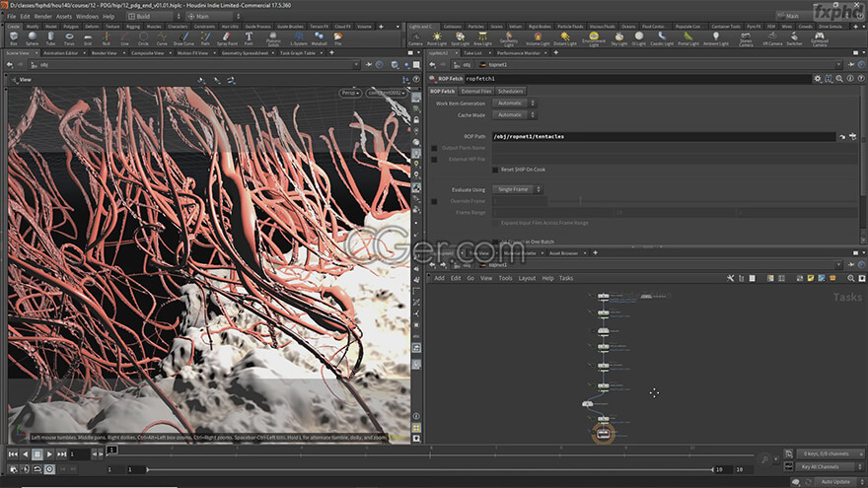Open Cache Mode dropdown
Viewport: 868px width, 488px height.
coord(514,114)
